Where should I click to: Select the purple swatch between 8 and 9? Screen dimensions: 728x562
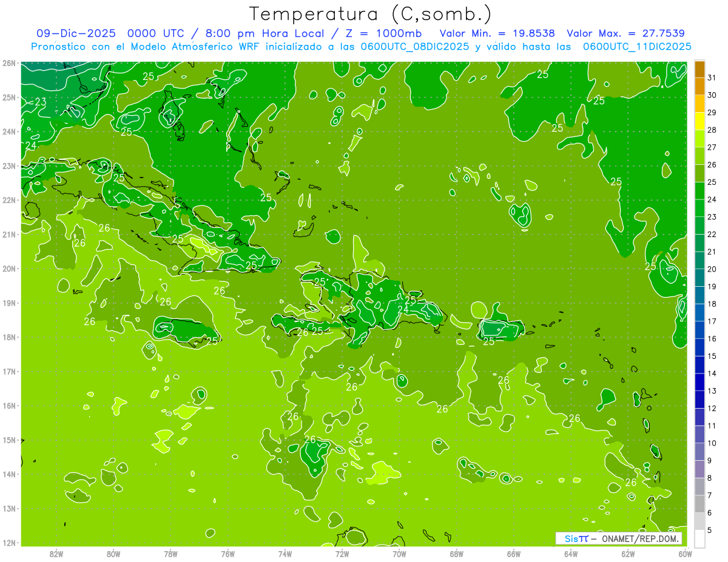coord(699,469)
